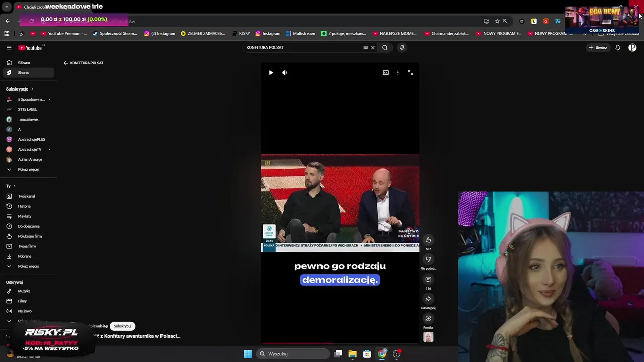644x362 pixels.
Task: Open Twój kanał
Action: (x=29, y=196)
